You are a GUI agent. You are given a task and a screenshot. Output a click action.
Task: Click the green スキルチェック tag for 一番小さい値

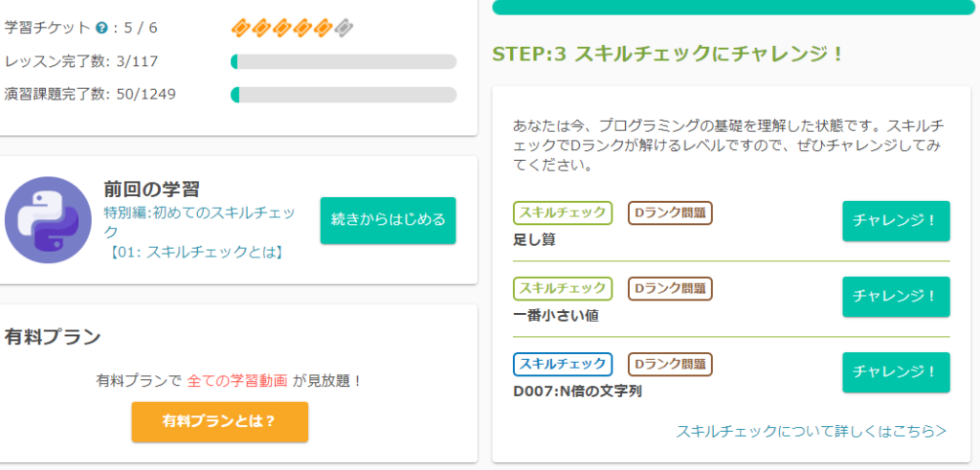click(x=563, y=288)
